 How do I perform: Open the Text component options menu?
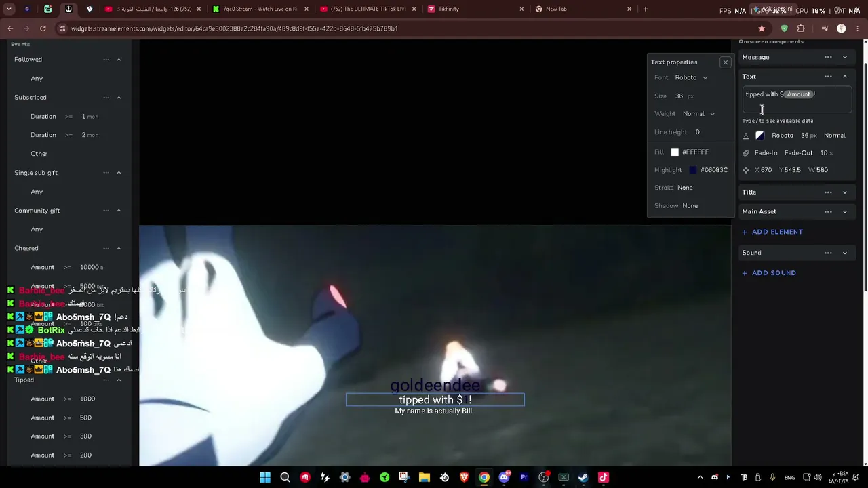(x=828, y=77)
